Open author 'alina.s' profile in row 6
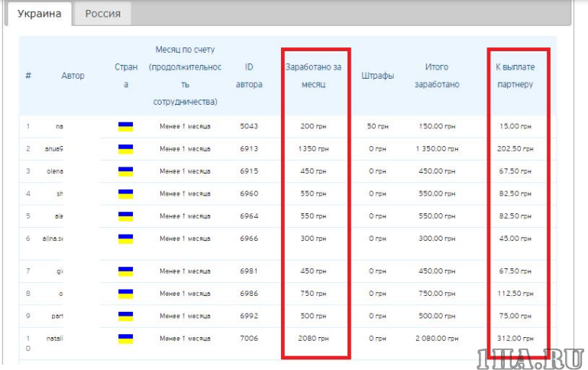The height and width of the screenshot is (370, 588). coord(53,239)
